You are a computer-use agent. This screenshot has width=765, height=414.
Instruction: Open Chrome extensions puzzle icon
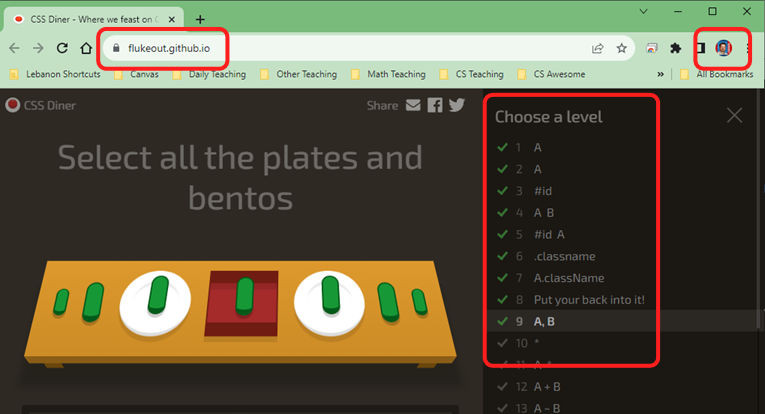click(x=676, y=47)
